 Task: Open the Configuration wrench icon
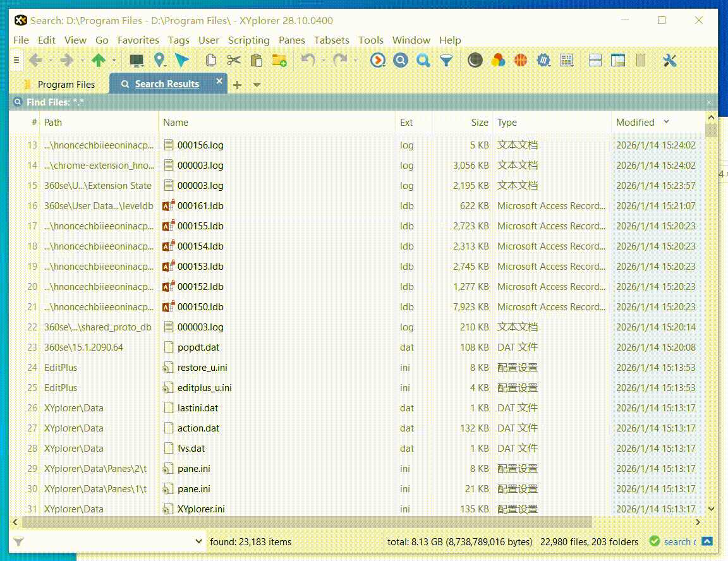669,60
